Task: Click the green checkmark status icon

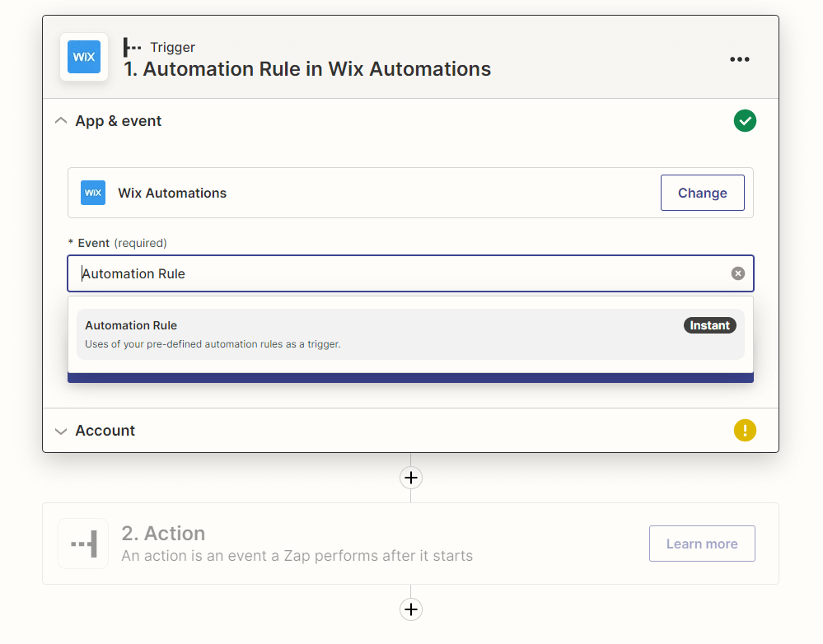Action: 745,121
